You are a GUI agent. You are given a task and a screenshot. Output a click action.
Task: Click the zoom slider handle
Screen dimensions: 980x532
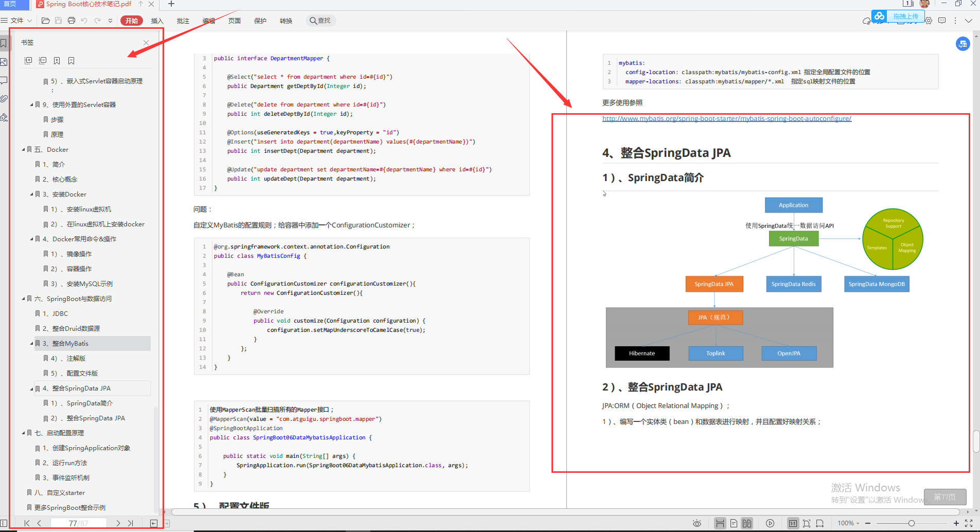[x=911, y=523]
